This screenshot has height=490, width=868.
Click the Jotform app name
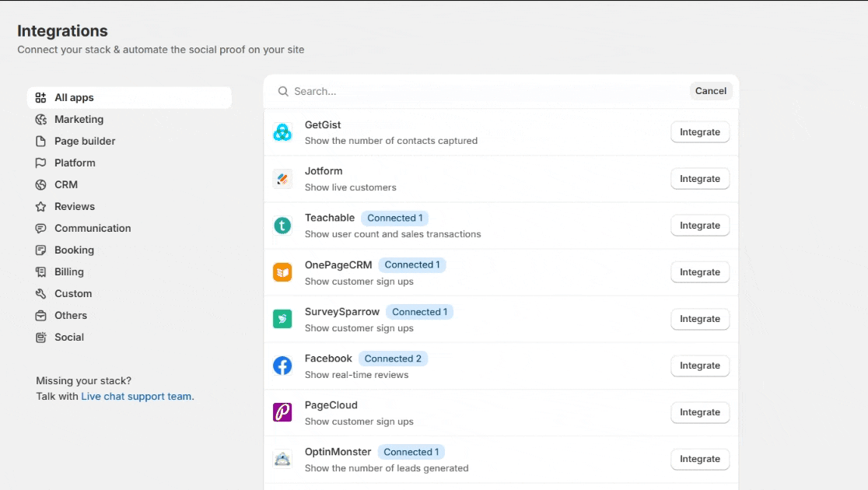tap(324, 171)
